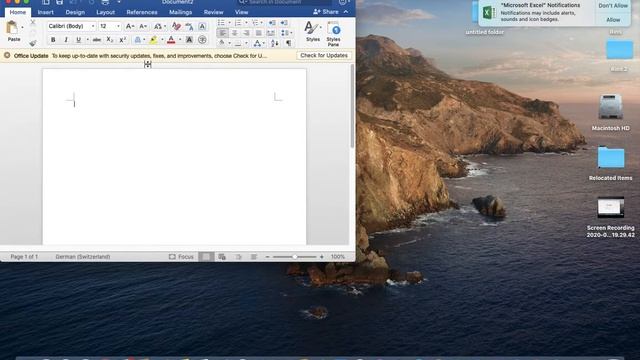This screenshot has width=640, height=360.
Task: Switch to the Layout tab
Action: point(105,12)
